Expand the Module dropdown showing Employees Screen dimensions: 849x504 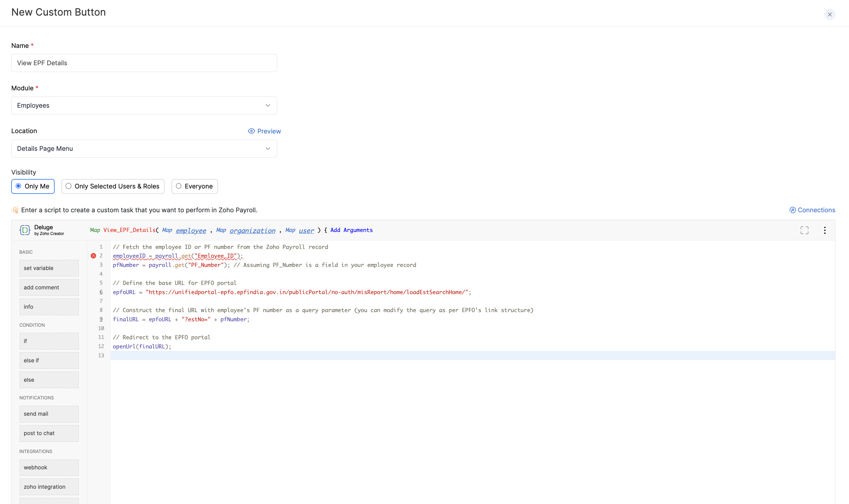tap(144, 106)
